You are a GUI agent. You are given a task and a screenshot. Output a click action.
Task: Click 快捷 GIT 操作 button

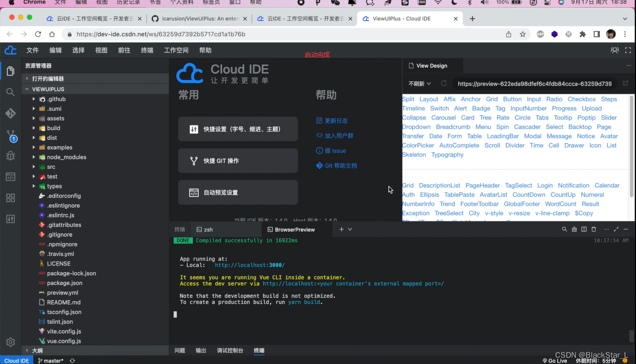click(x=238, y=161)
